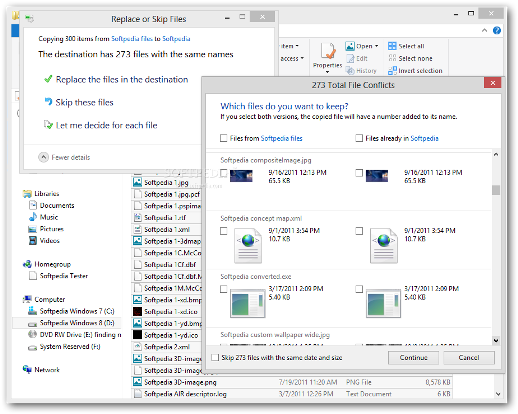518x414 pixels.
Task: Click conflicts list scroll up arrow
Action: click(x=496, y=154)
